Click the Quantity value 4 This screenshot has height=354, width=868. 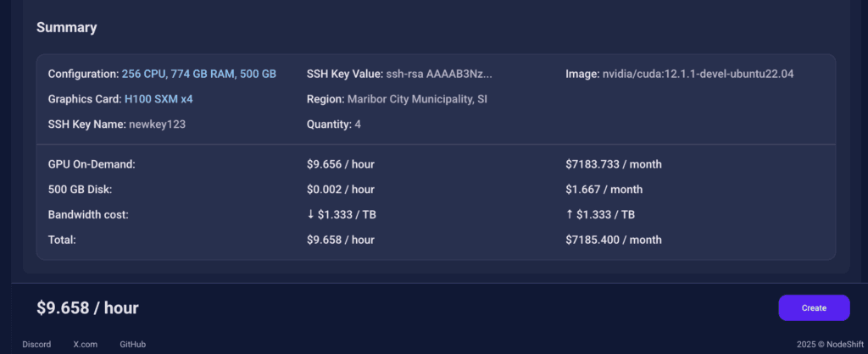click(358, 124)
